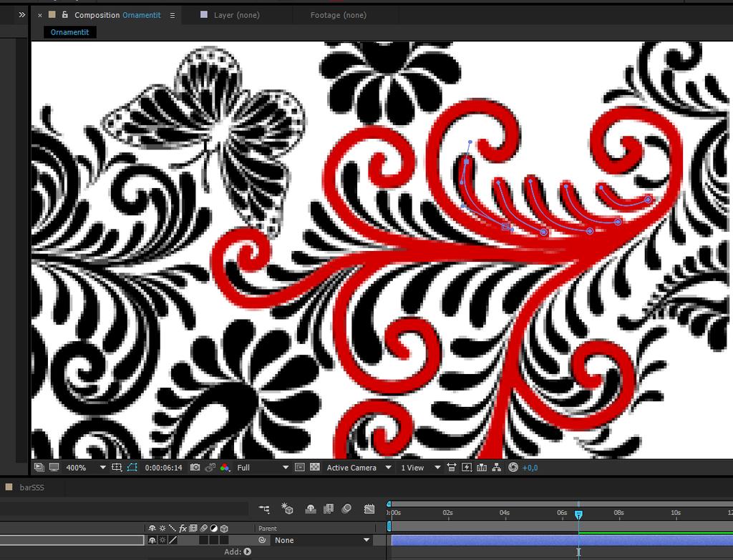Open the 400% magnification dropdown
733x560 pixels.
point(86,468)
